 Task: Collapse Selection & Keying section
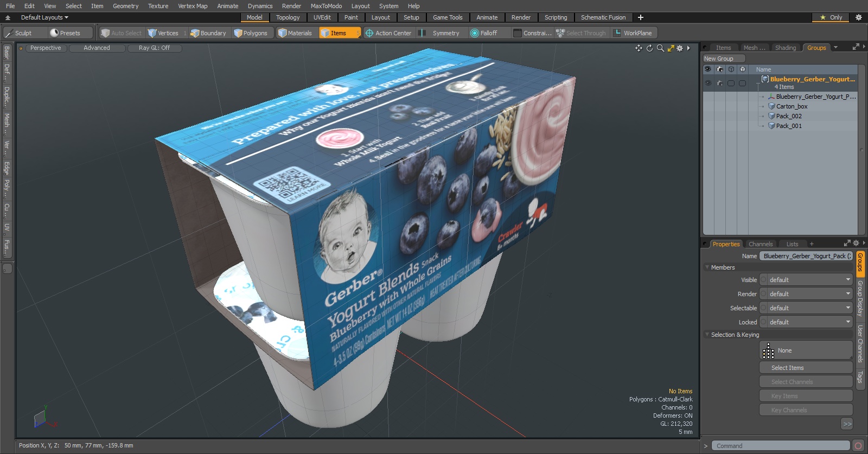click(x=707, y=335)
